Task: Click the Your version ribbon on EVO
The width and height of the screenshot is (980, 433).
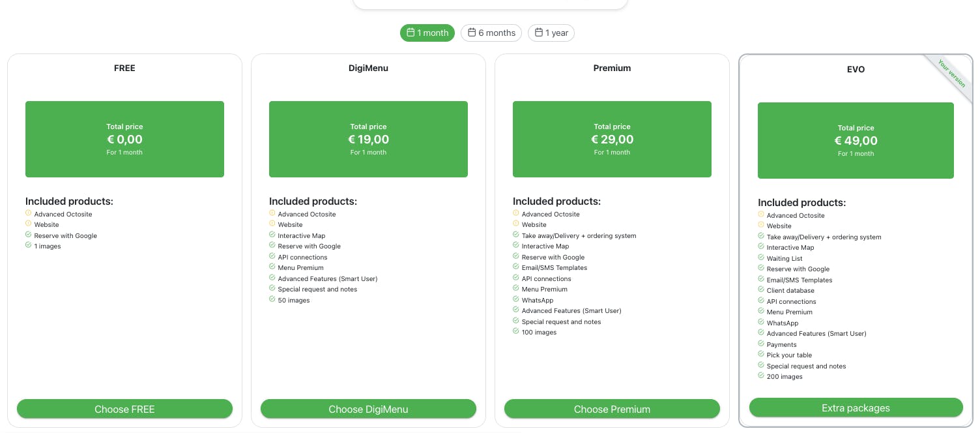Action: click(952, 74)
